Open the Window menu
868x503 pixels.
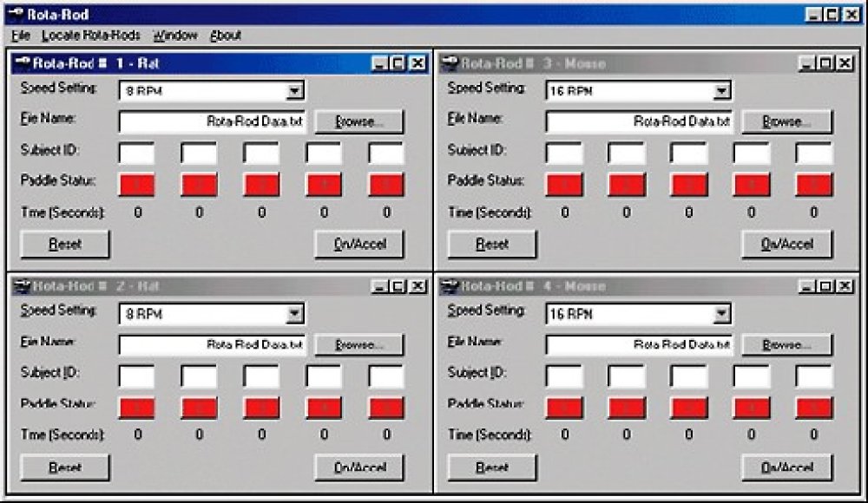tap(175, 36)
